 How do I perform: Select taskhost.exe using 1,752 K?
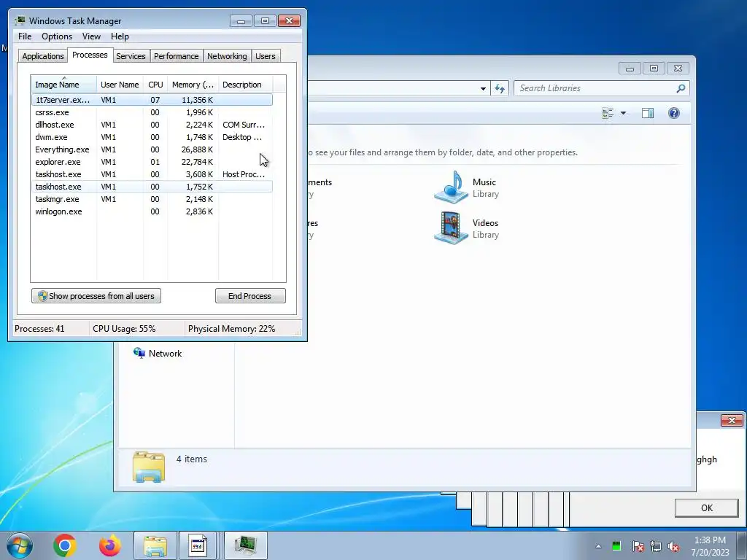point(152,187)
